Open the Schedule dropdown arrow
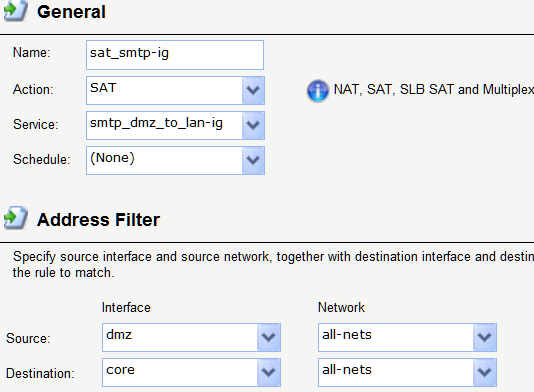Viewport: 534px width, 392px height. (x=253, y=160)
